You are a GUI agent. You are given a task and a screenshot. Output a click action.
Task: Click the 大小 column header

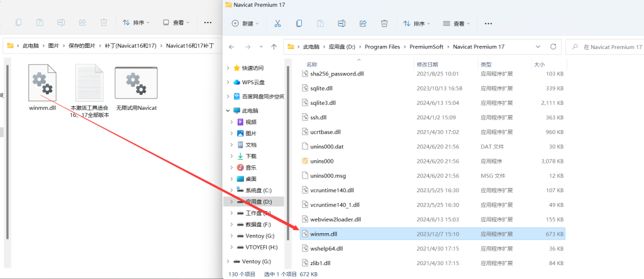tap(540, 64)
